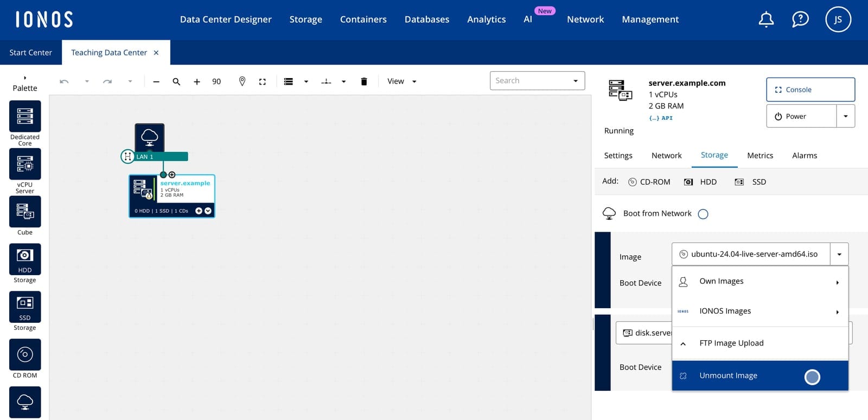
Task: Click the undo arrow in toolbar
Action: (64, 81)
